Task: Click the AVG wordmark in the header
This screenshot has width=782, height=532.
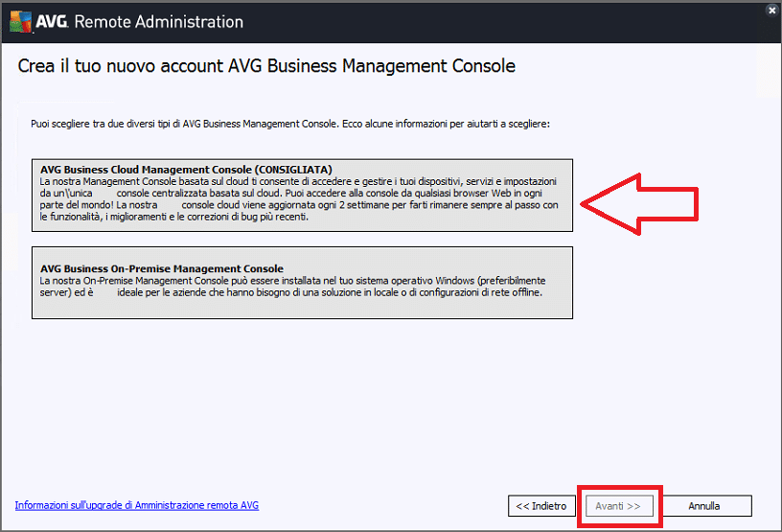Action: [52, 21]
